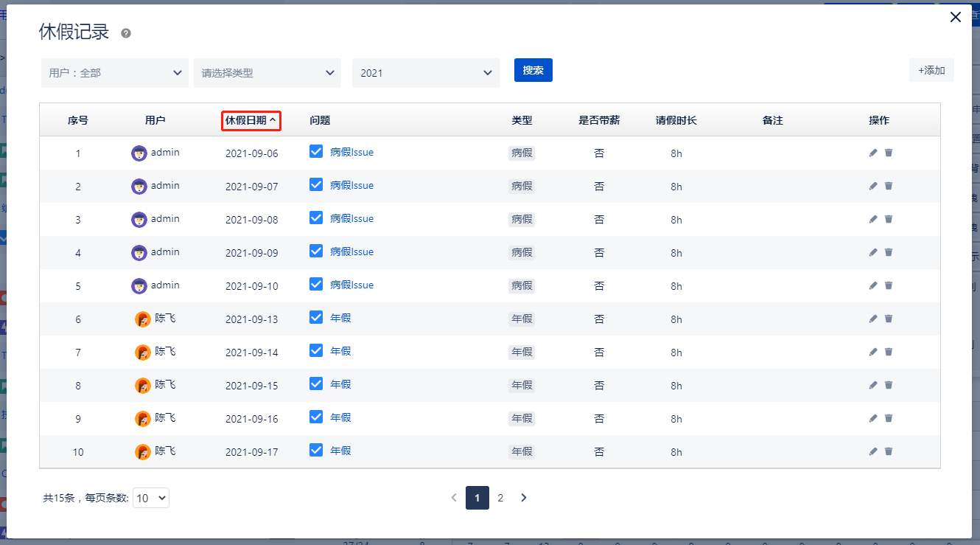
Task: Open the 用户：全部 user dropdown
Action: coord(114,73)
